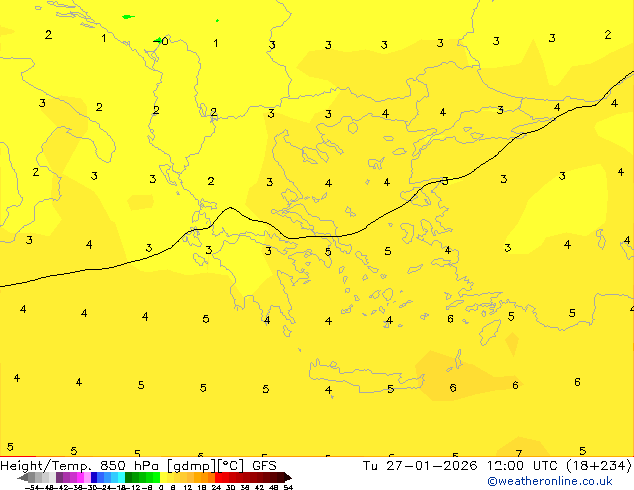
Task: Click the 7 temperature value near bottom
Action: pyautogui.click(x=518, y=453)
